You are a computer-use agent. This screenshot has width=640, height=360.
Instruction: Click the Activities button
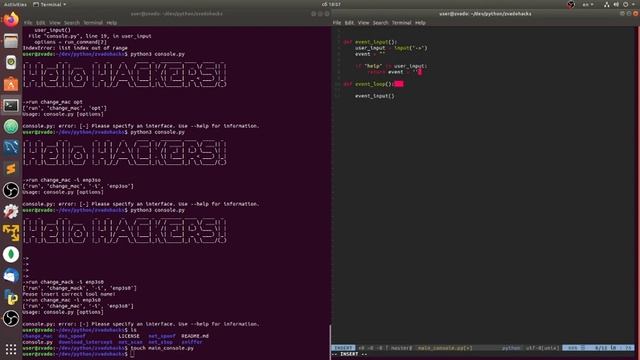click(15, 4)
